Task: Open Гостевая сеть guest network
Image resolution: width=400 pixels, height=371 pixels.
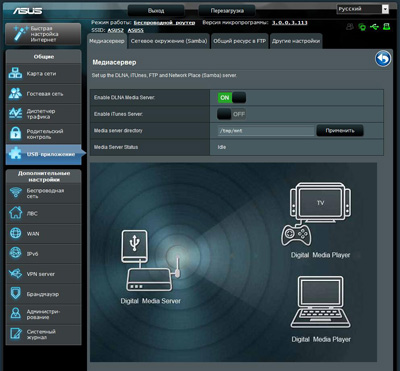Action: point(43,94)
